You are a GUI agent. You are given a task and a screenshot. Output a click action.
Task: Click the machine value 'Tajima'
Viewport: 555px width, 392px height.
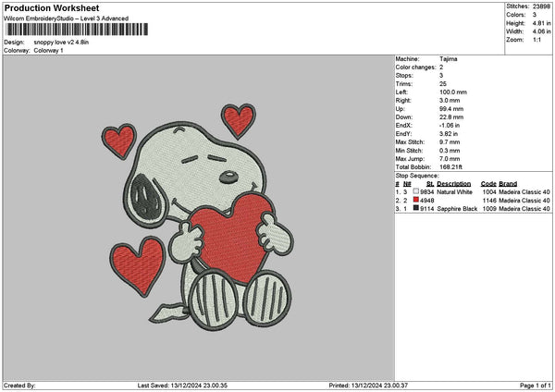click(x=449, y=59)
